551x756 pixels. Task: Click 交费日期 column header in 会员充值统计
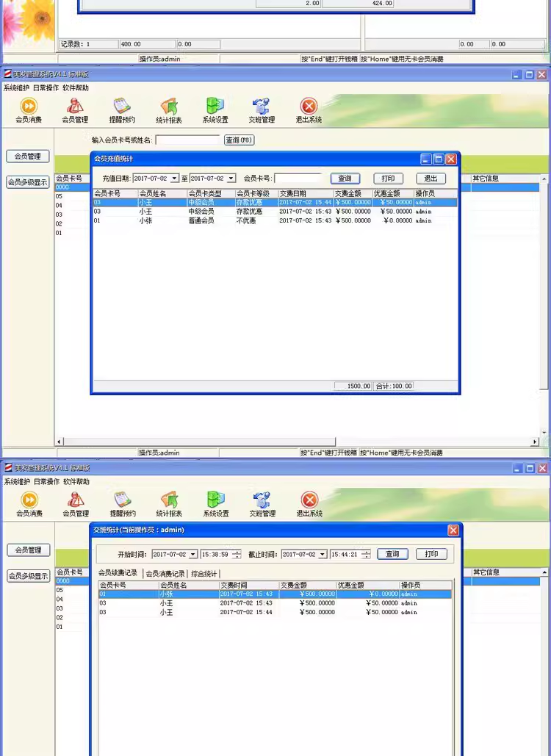pos(306,193)
